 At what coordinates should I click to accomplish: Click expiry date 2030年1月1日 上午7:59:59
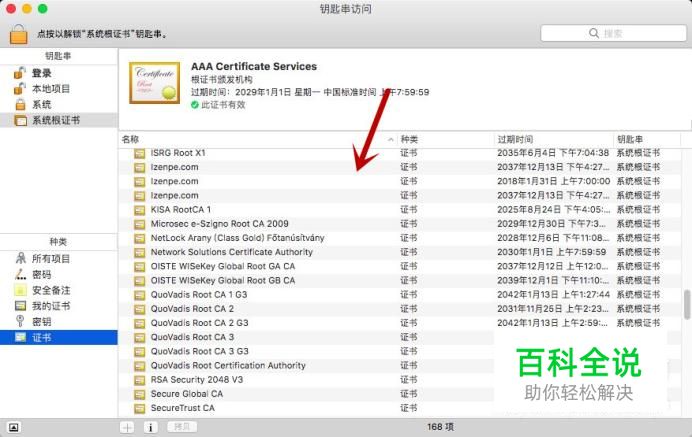[x=552, y=252]
